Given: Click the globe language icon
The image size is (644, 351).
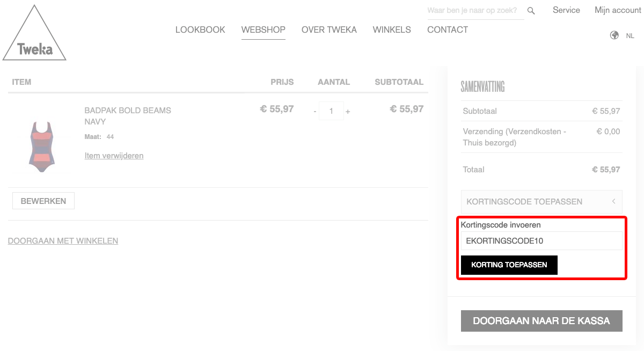Looking at the screenshot, I should click(x=614, y=35).
